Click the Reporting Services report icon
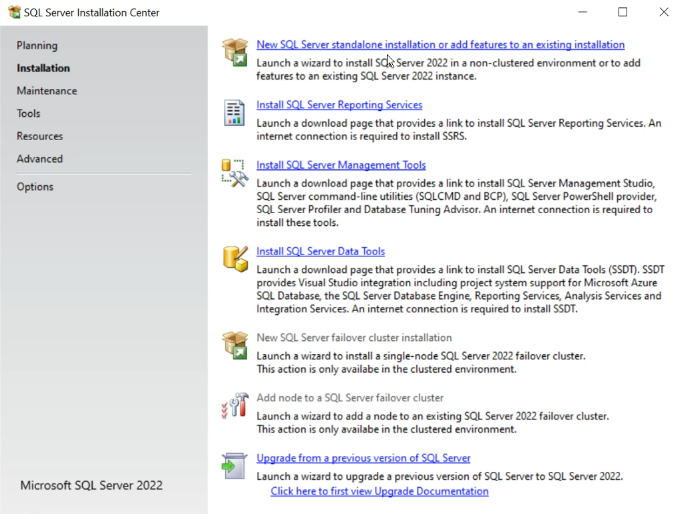Viewport: 682px width, 514px height. [234, 113]
